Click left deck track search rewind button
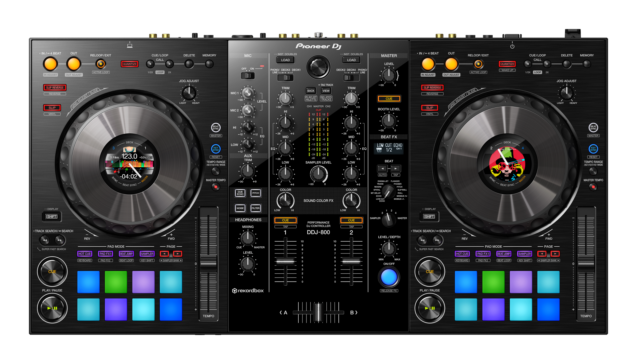The height and width of the screenshot is (364, 637). click(45, 240)
